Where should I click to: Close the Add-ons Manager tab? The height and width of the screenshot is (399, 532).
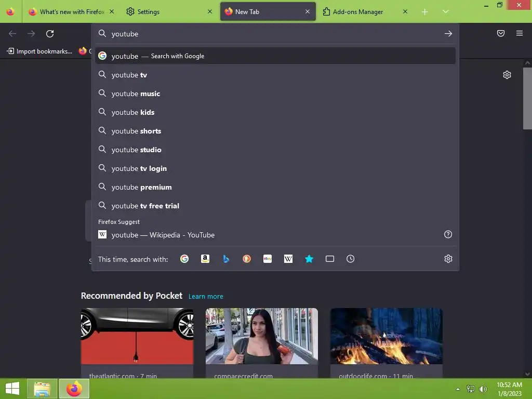click(405, 11)
